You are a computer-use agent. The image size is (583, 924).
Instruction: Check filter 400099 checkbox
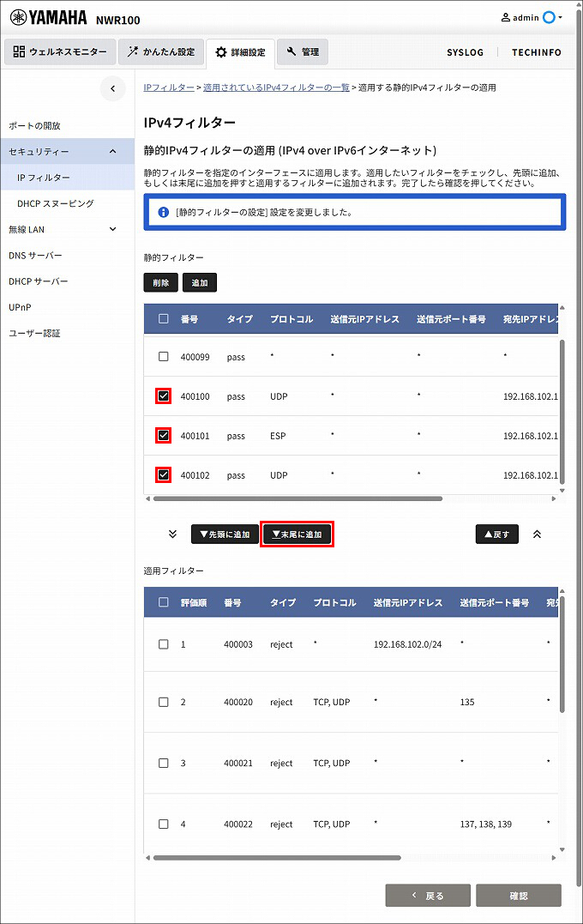tap(164, 357)
